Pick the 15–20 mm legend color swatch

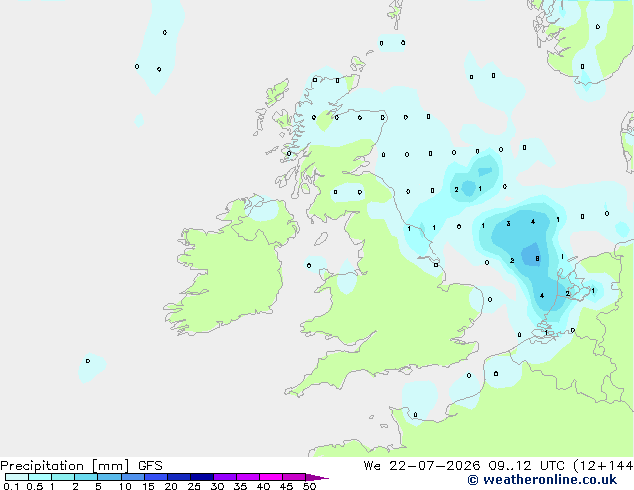(155, 477)
